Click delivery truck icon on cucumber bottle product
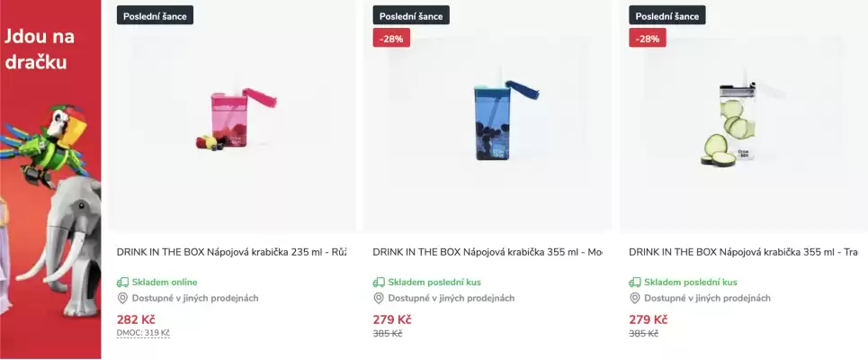Viewport: 868px width, 360px height. coord(635,283)
